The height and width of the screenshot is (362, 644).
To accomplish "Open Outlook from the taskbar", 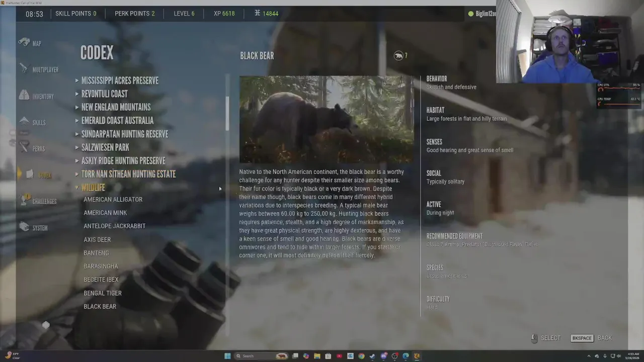I will [x=350, y=356].
